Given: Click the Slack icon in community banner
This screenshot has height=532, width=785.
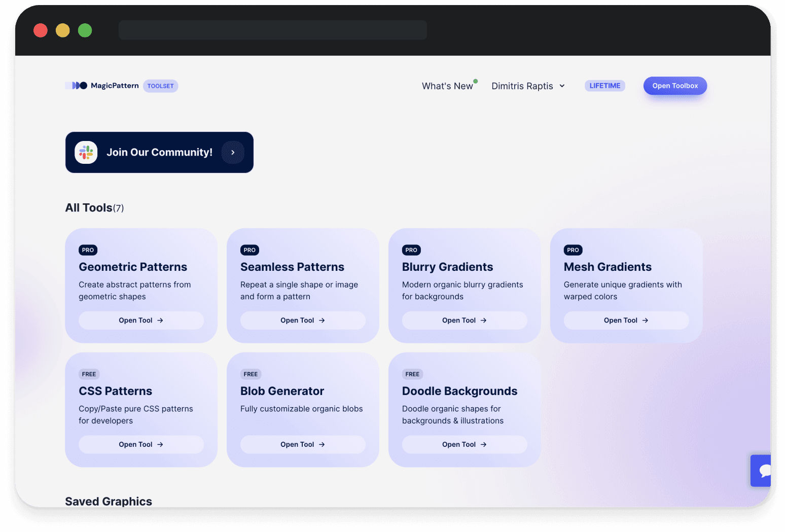Looking at the screenshot, I should click(x=86, y=152).
